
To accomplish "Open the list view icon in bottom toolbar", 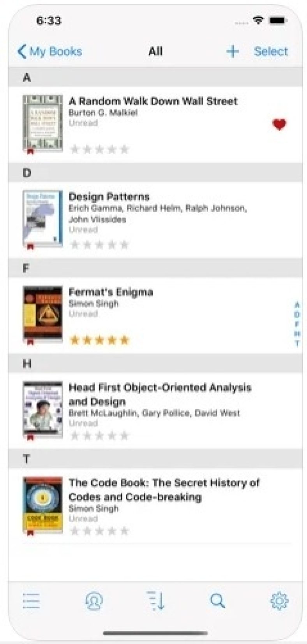I will pyautogui.click(x=31, y=601).
